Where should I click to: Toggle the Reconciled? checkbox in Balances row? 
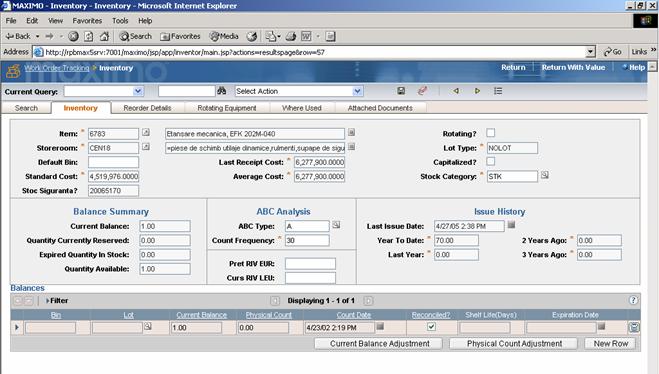431,327
